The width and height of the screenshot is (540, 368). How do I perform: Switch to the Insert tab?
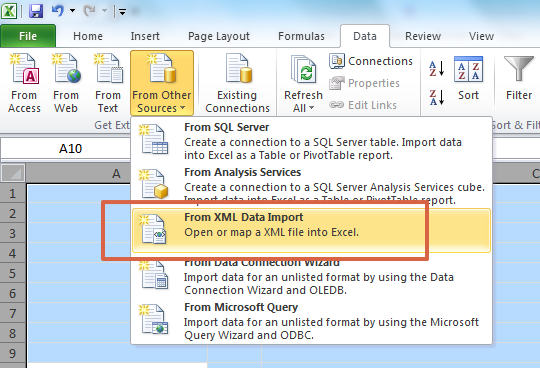pyautogui.click(x=145, y=36)
